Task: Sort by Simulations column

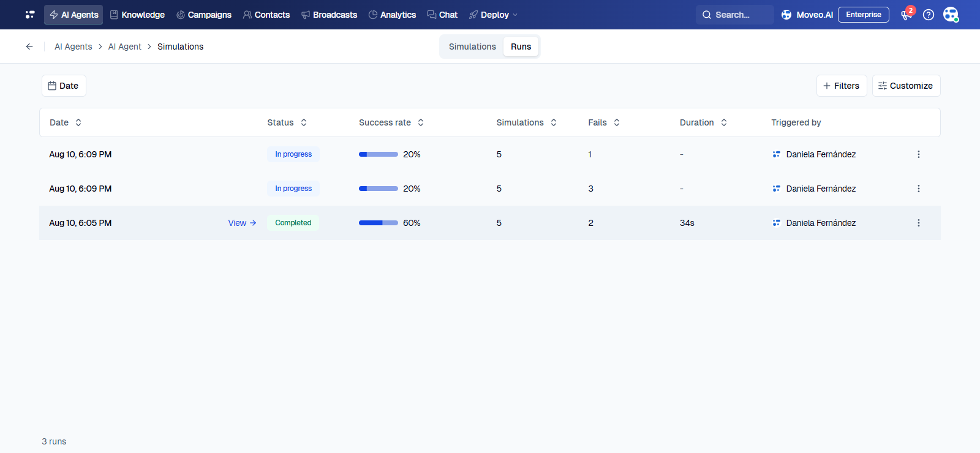Action: point(527,122)
